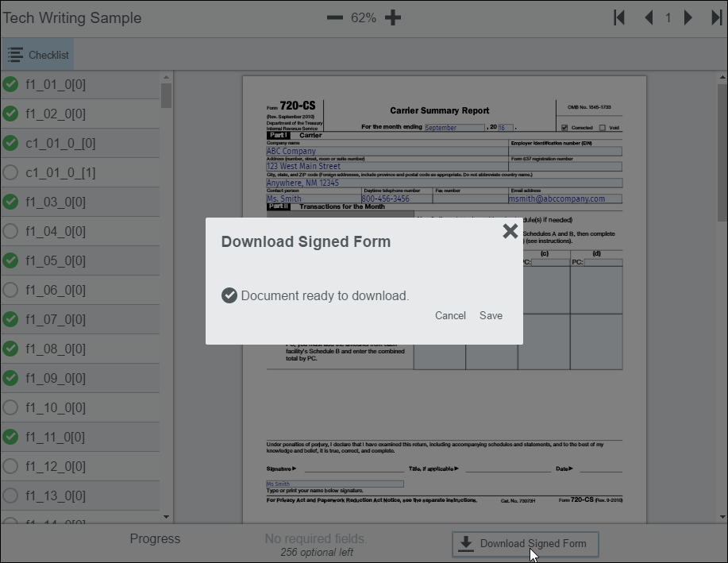Image resolution: width=728 pixels, height=563 pixels.
Task: Close the Download Signed Form dialog
Action: [x=510, y=231]
